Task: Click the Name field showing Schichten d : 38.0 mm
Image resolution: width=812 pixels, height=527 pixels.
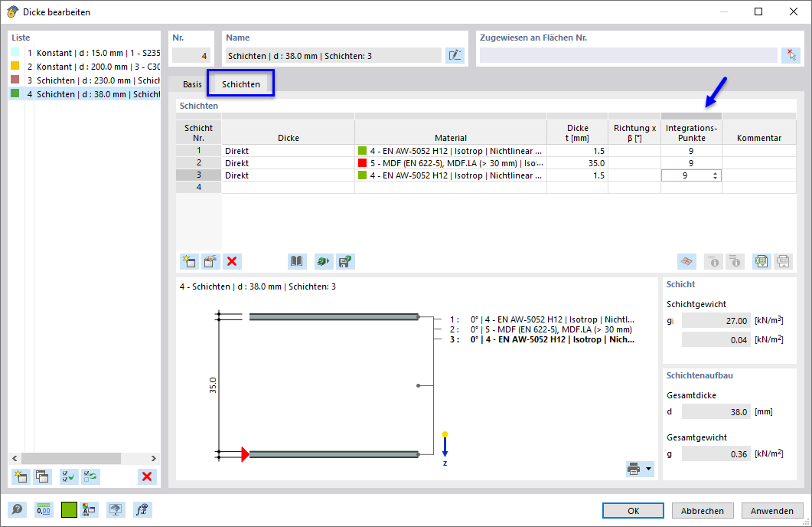Action: pyautogui.click(x=334, y=55)
